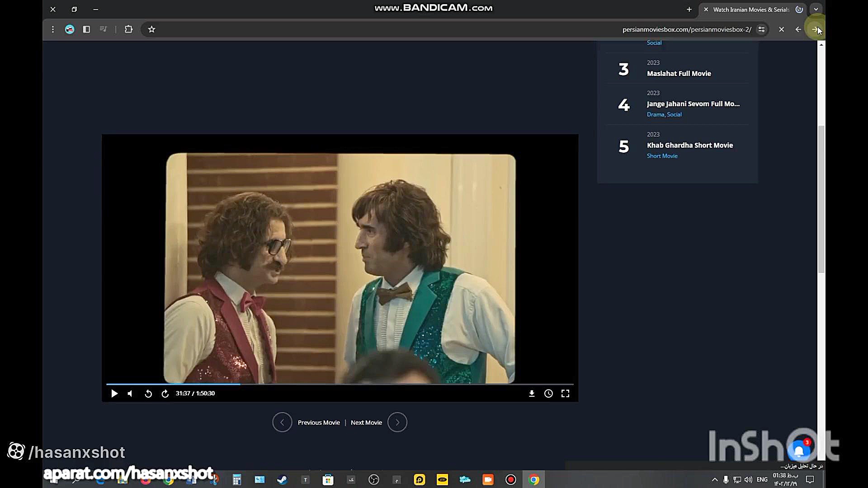Open OBS Studio from the taskbar
This screenshot has height=488, width=868.
pos(374,480)
